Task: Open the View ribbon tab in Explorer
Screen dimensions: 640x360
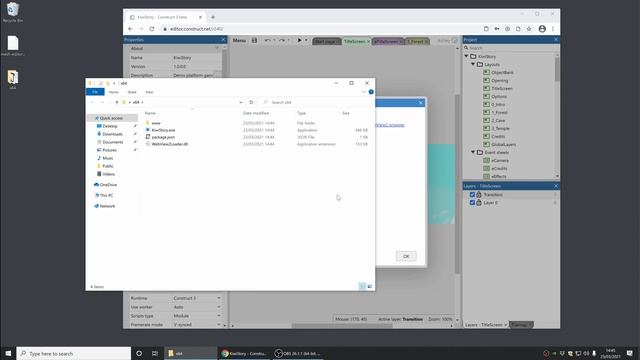Action: pyautogui.click(x=149, y=92)
